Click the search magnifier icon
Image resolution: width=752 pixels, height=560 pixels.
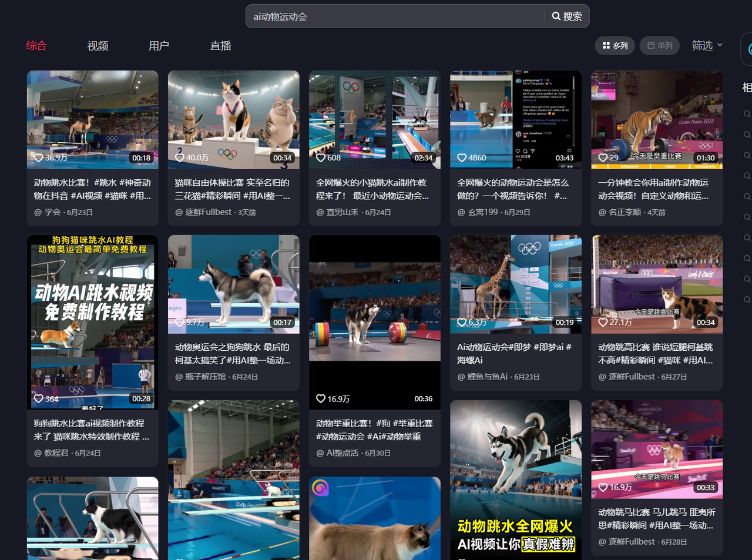pos(556,16)
